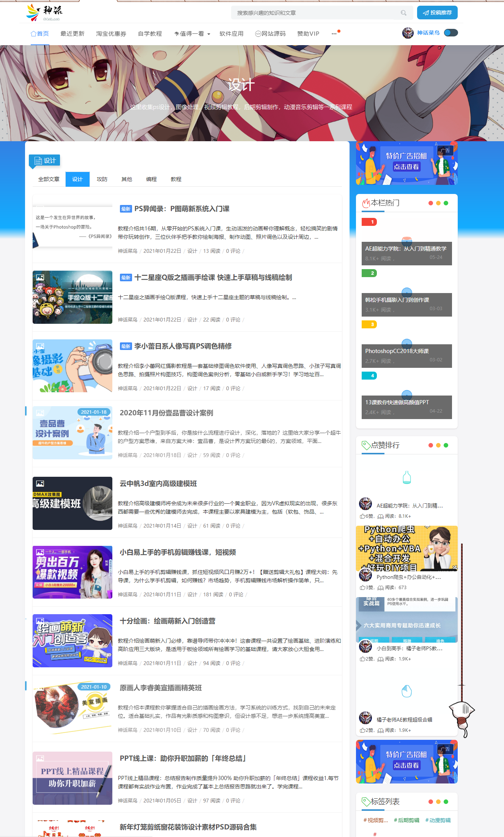Screen dimensions: 504x837
Task: Switch to the 其他 tab
Action: click(127, 179)
